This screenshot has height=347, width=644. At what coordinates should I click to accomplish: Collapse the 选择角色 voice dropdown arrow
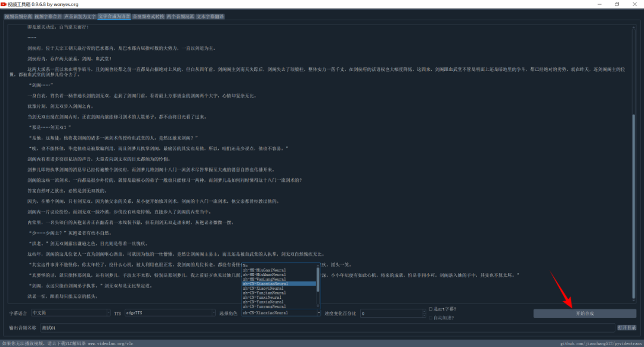coord(318,313)
